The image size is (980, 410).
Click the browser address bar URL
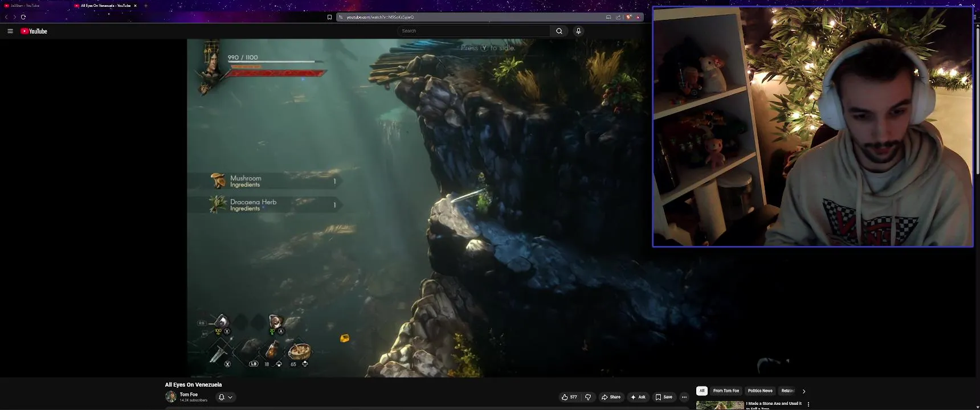380,17
